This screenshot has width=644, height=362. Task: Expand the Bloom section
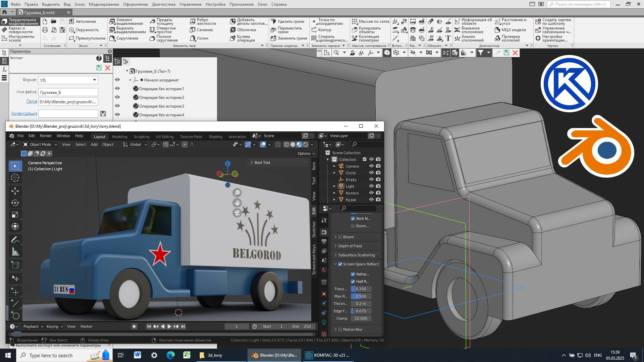(x=336, y=237)
